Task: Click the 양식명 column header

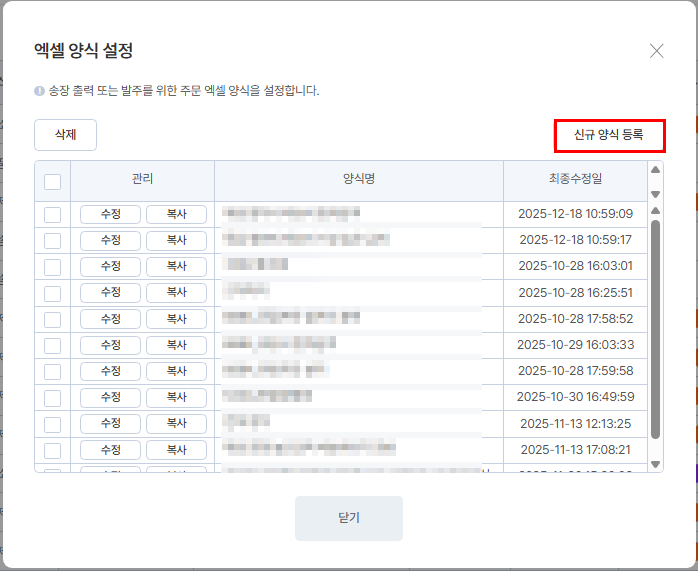Action: pos(359,179)
